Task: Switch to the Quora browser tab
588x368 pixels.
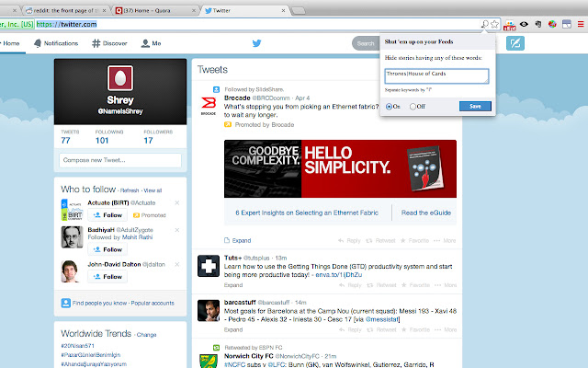Action: [x=155, y=10]
